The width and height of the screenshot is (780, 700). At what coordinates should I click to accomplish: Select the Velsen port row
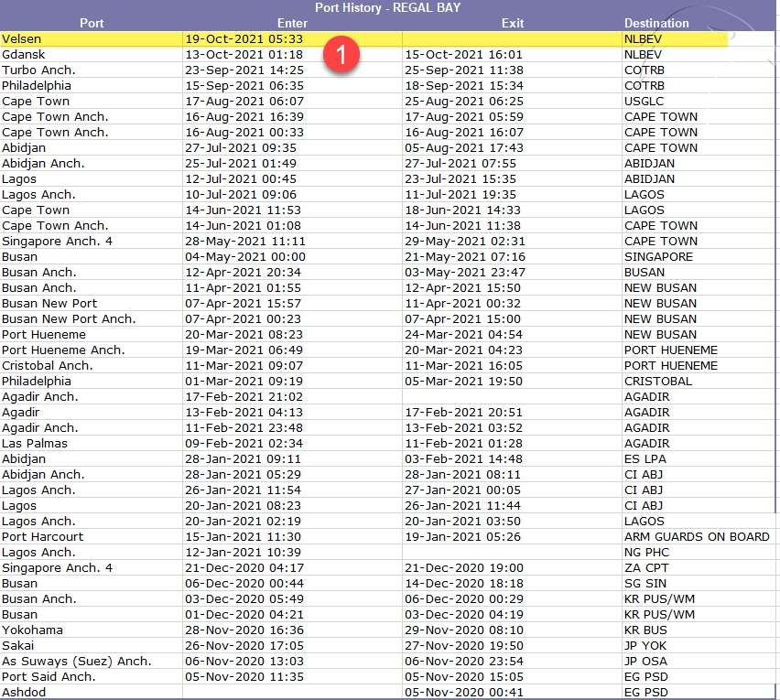tap(364, 39)
